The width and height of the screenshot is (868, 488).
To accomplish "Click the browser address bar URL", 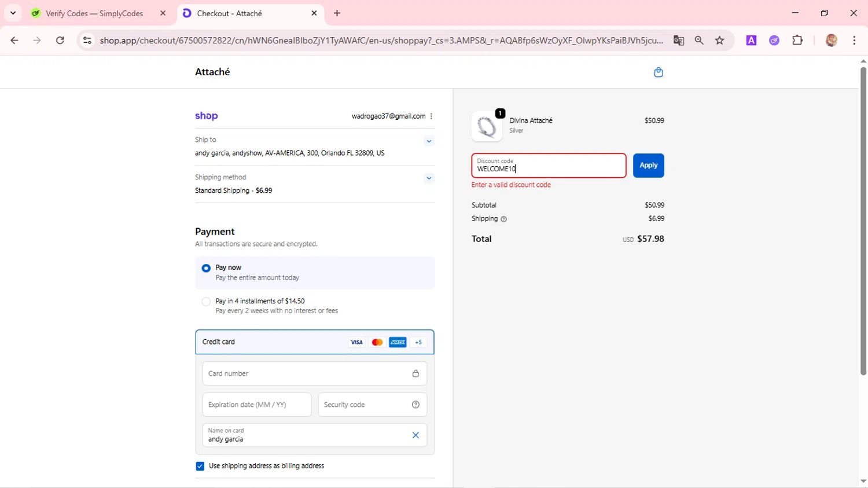I will click(x=381, y=41).
